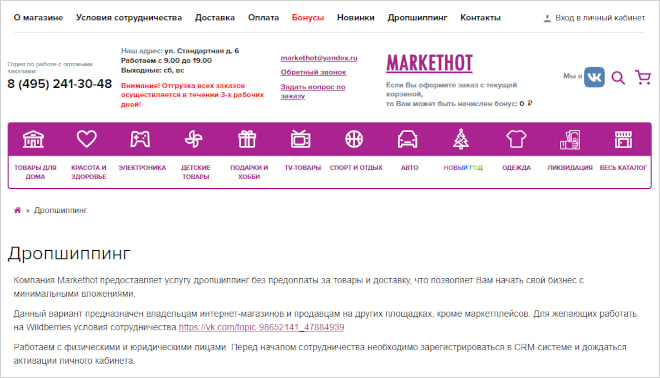Select Подарки и хобби category label
This screenshot has width=660, height=378.
coord(249,172)
